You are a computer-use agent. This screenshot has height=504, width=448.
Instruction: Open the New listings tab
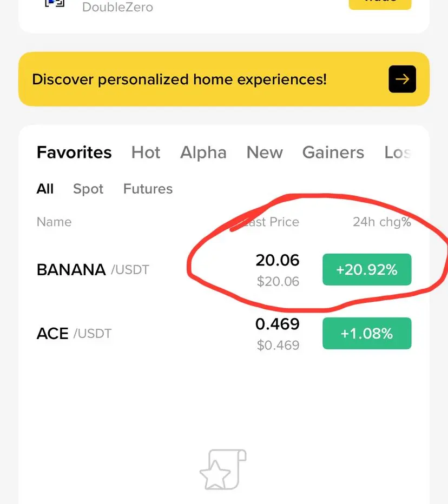[x=265, y=152]
